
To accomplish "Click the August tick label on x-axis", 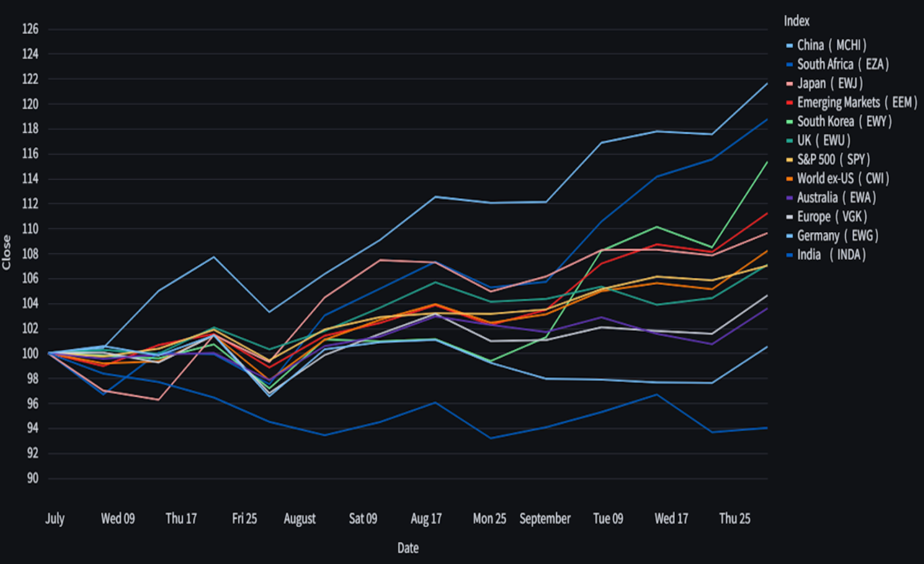I will coord(299,519).
